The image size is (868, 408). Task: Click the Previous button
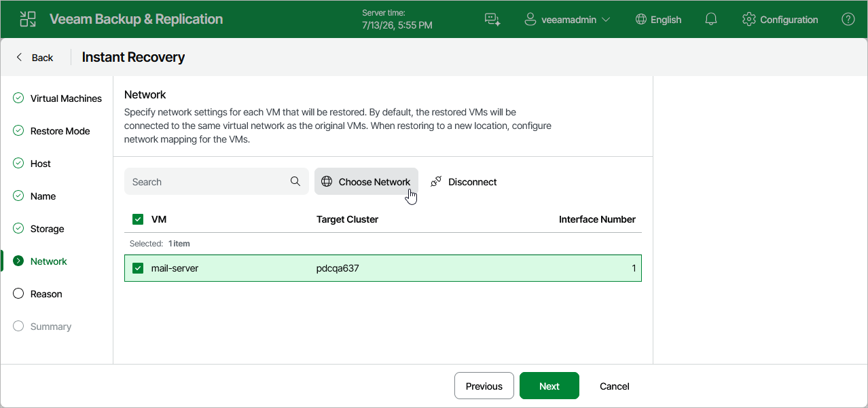484,386
